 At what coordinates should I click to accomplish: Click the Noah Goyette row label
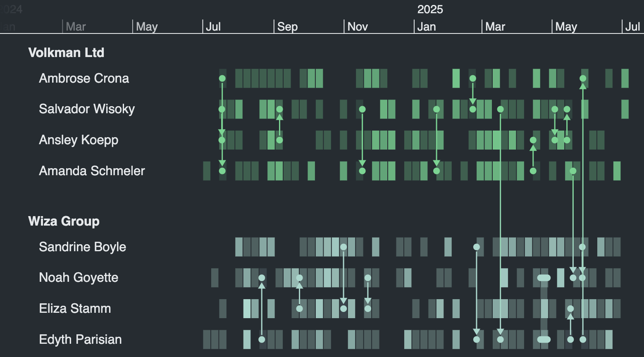(78, 277)
